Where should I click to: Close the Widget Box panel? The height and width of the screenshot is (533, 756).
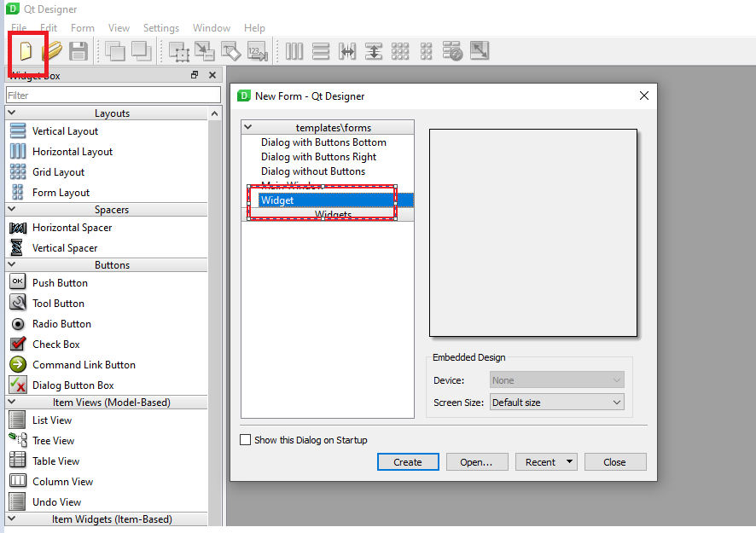[212, 75]
